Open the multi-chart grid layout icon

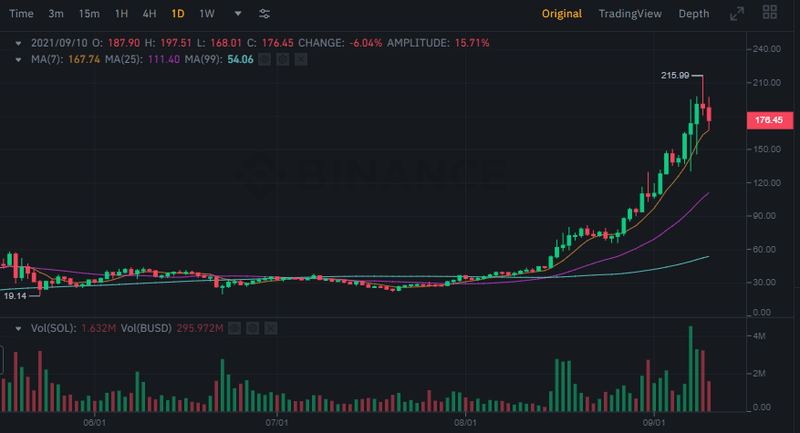point(769,14)
